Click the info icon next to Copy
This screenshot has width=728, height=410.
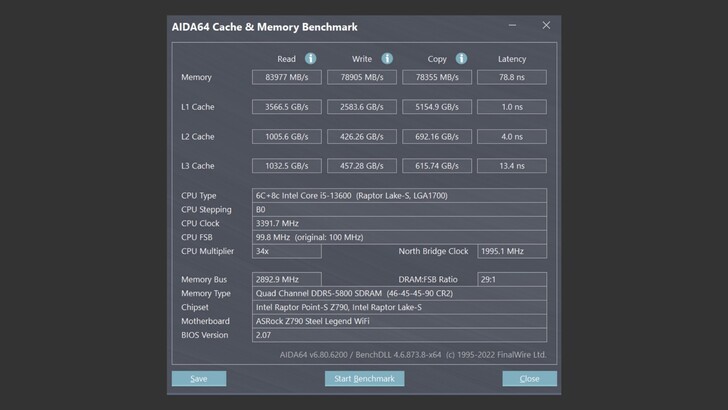[x=461, y=59]
